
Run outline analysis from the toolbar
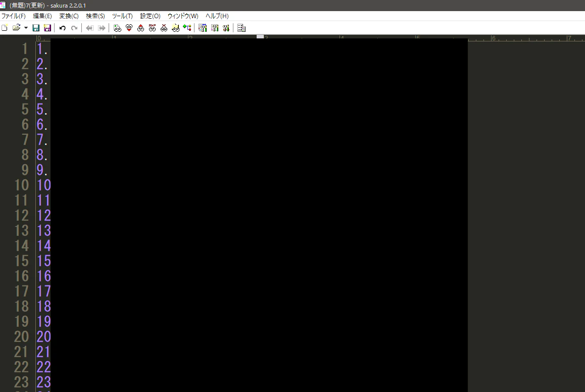tap(187, 28)
